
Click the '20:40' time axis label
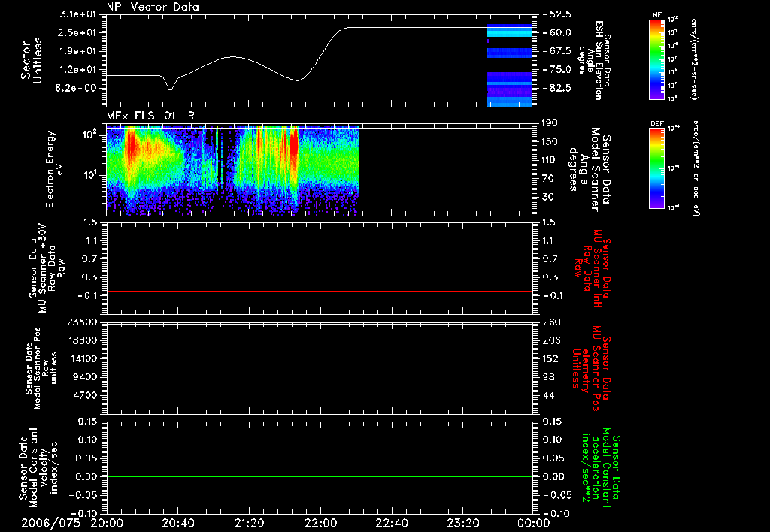point(178,523)
